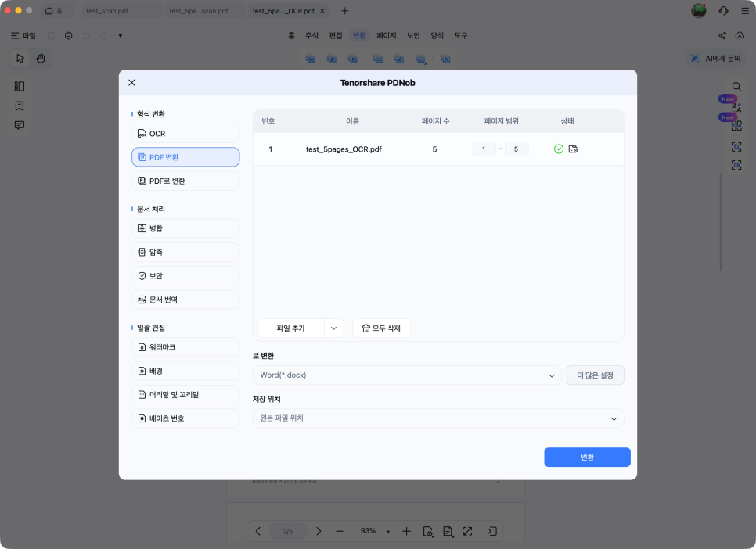The image size is (756, 549).
Task: Expand the 파일 추가 dropdown arrow
Action: click(x=333, y=328)
